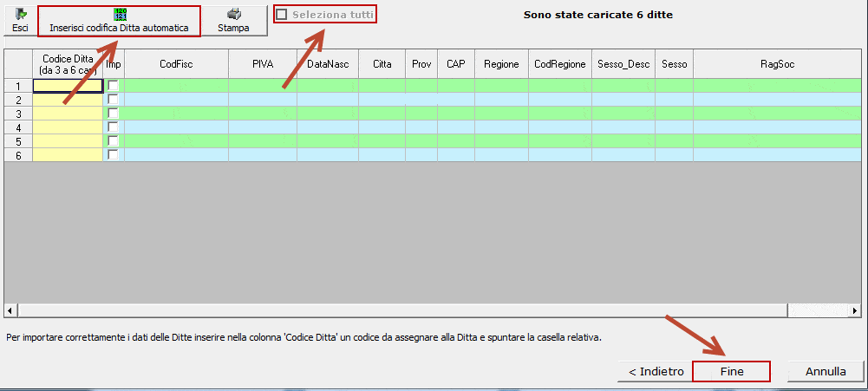Toggle the Seleziona tutti checkbox
Image resolution: width=868 pixels, height=391 pixels.
tap(282, 15)
